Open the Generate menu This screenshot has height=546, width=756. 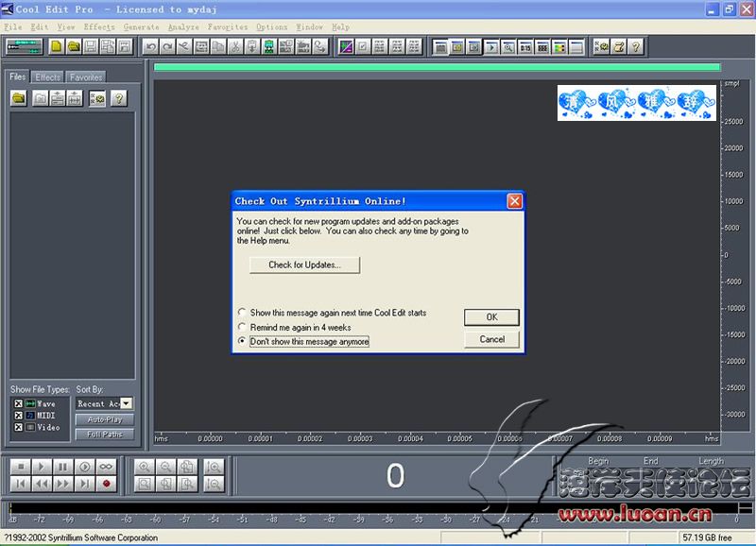click(x=141, y=27)
